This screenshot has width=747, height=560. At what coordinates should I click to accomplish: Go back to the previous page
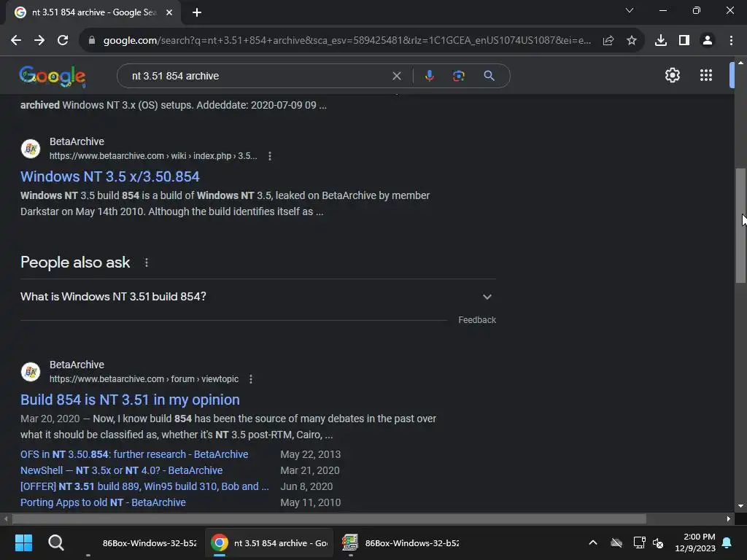pos(16,41)
